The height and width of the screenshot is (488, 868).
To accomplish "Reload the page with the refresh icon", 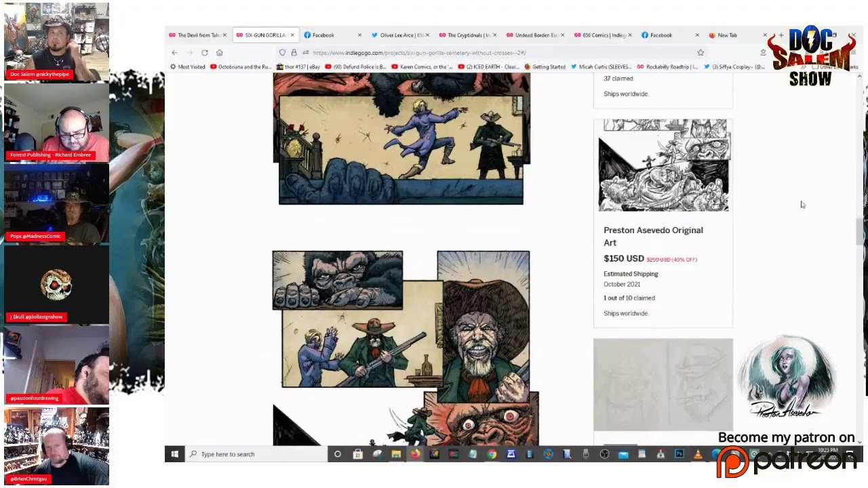I will pos(204,53).
